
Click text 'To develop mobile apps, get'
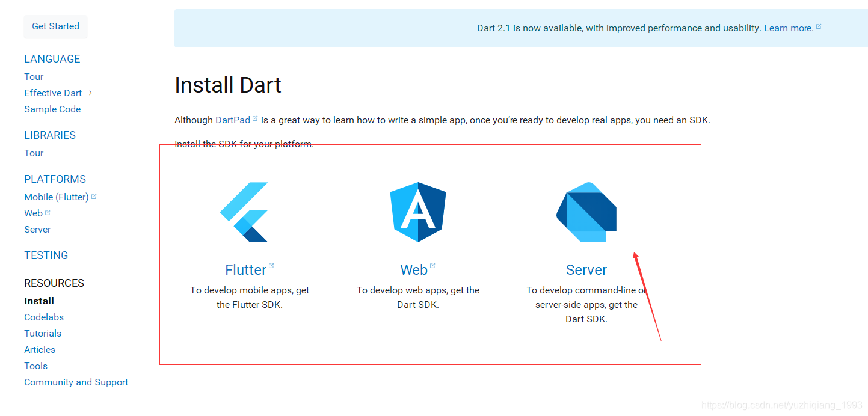click(250, 290)
